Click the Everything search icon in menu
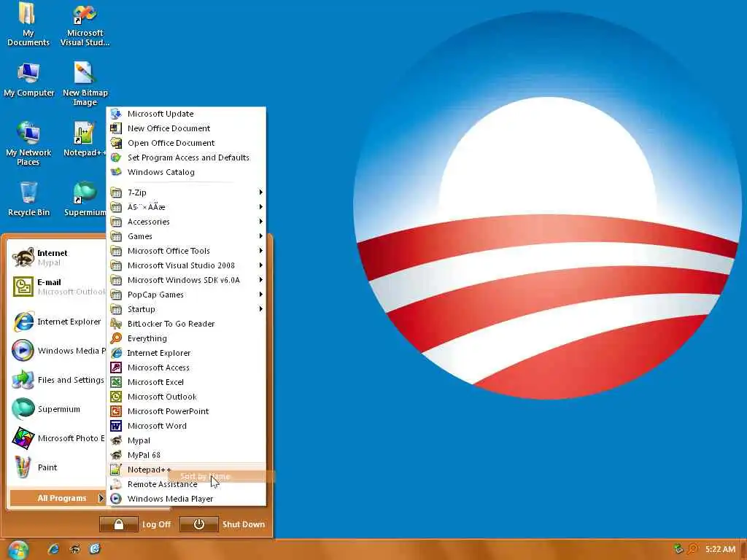Viewport: 747px width, 560px height. click(x=116, y=338)
